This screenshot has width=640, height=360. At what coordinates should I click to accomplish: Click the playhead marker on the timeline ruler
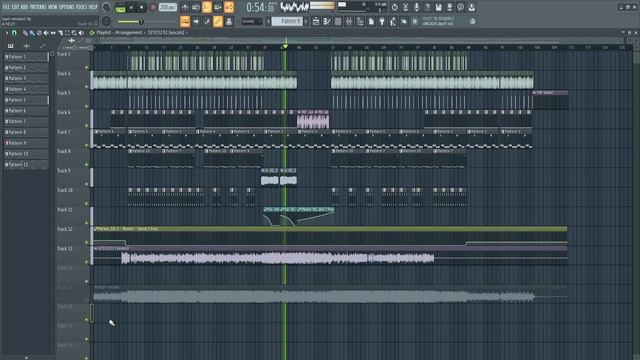coord(286,46)
